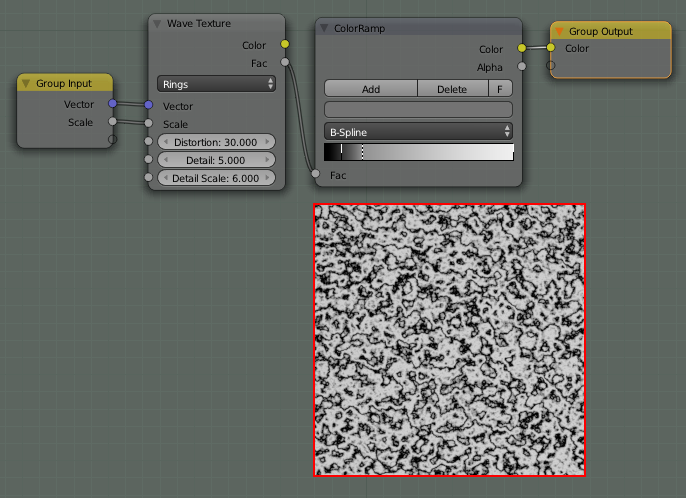Click Wave Texture Vector input socket

[148, 105]
